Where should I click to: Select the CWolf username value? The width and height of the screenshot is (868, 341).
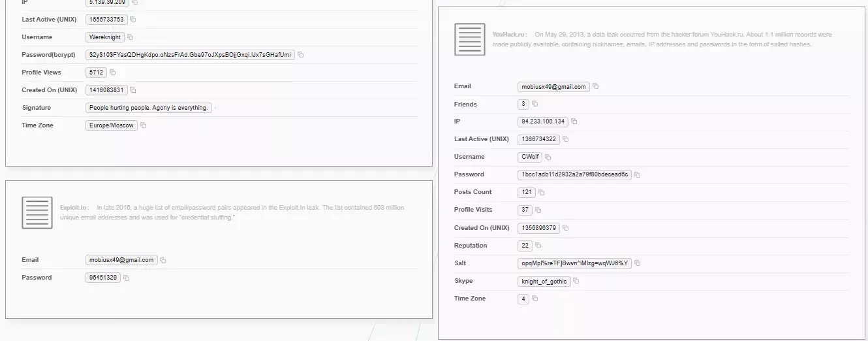point(530,157)
